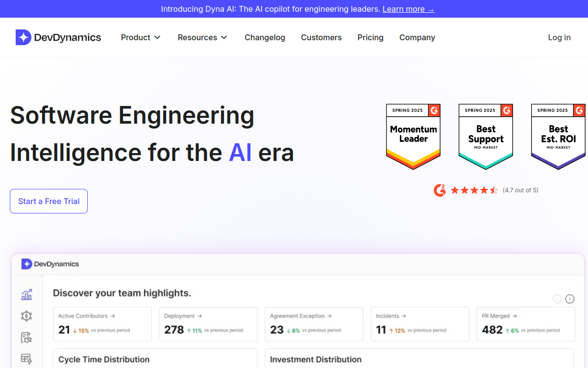Expand the Resources dropdown menu
Viewport: 588px width, 368px height.
[202, 37]
